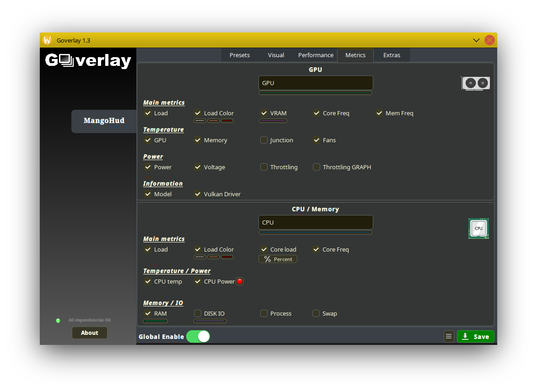Pick GPU Load Color orange swatch
537x392 pixels.
coord(213,121)
